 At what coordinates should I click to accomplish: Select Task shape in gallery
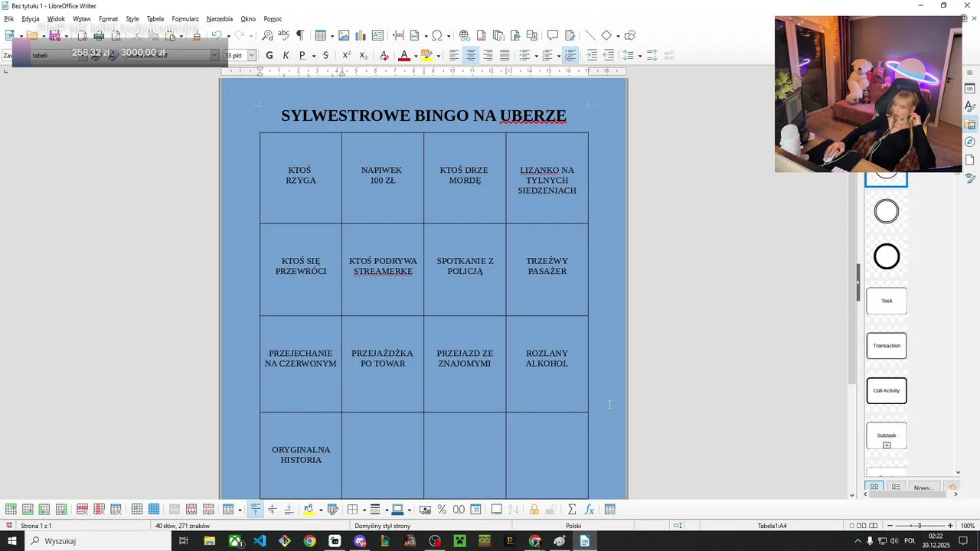[x=887, y=301]
